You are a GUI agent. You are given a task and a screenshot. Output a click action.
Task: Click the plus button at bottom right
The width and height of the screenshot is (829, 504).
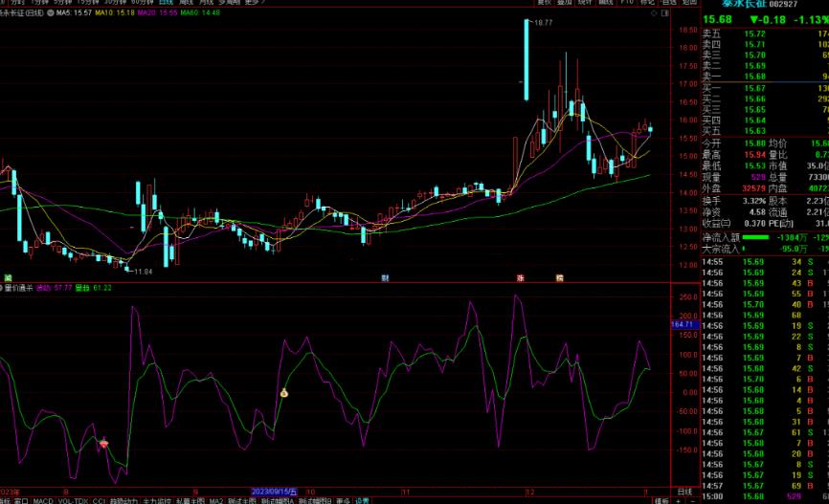[x=678, y=500]
